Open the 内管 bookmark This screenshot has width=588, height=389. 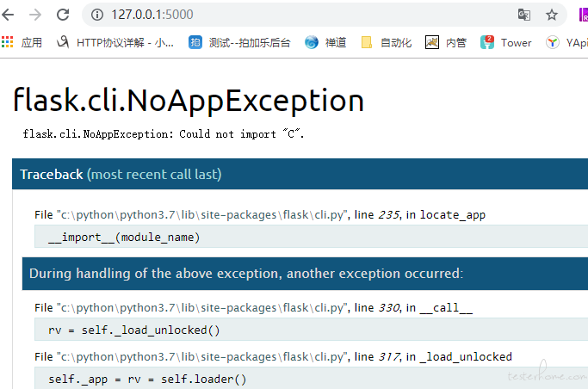446,42
